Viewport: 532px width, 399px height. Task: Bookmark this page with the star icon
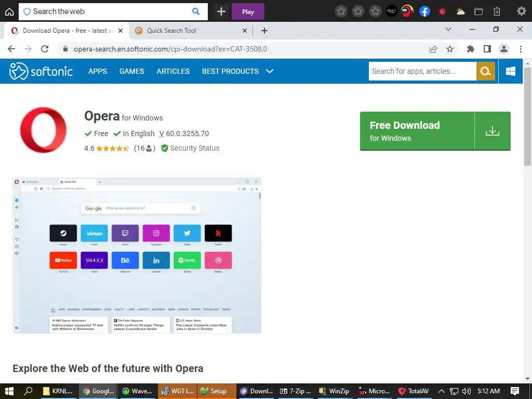point(450,49)
